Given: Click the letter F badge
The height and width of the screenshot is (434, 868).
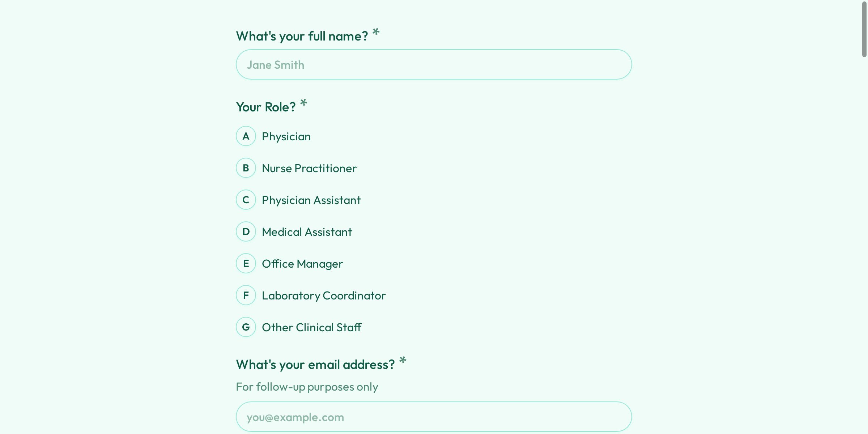Looking at the screenshot, I should (246, 295).
